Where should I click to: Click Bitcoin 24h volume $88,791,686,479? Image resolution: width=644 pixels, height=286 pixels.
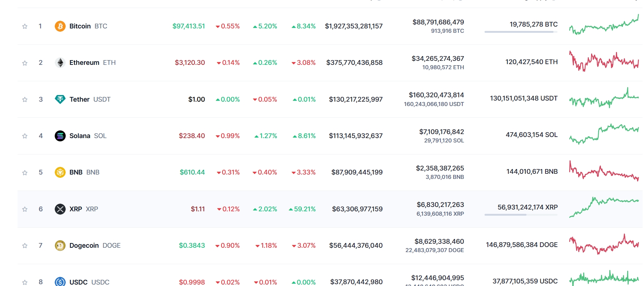click(438, 22)
